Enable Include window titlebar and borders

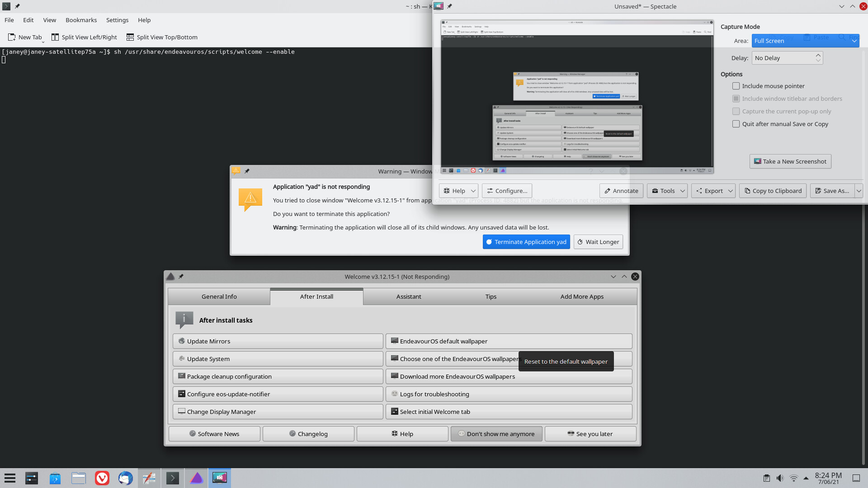click(736, 99)
